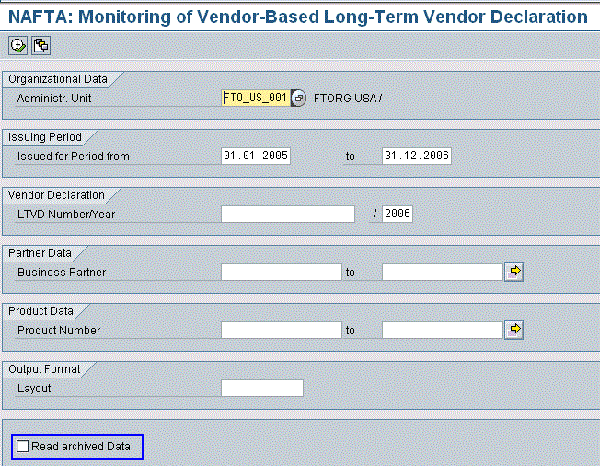
Task: Click the Business Partner from field
Action: pos(281,272)
